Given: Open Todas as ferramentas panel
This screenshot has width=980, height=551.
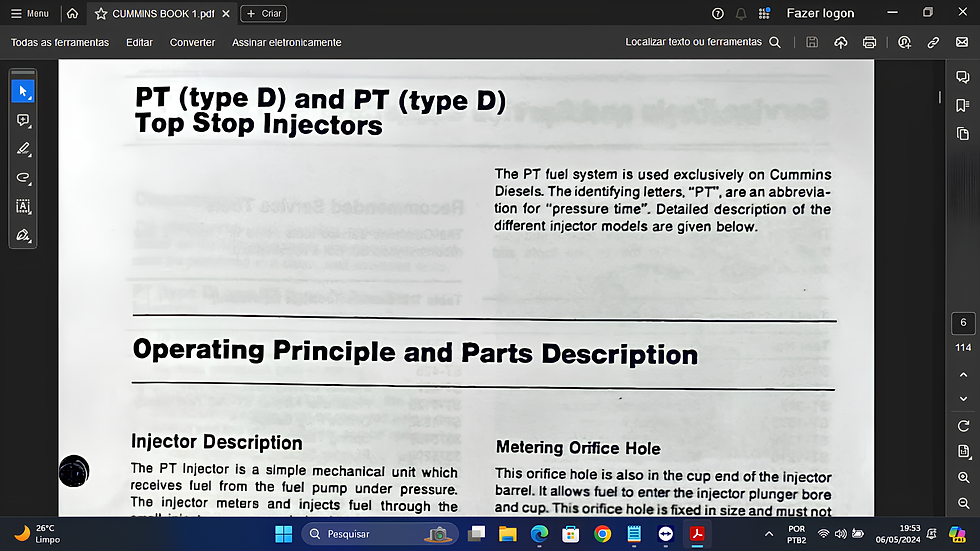Looking at the screenshot, I should pos(60,42).
